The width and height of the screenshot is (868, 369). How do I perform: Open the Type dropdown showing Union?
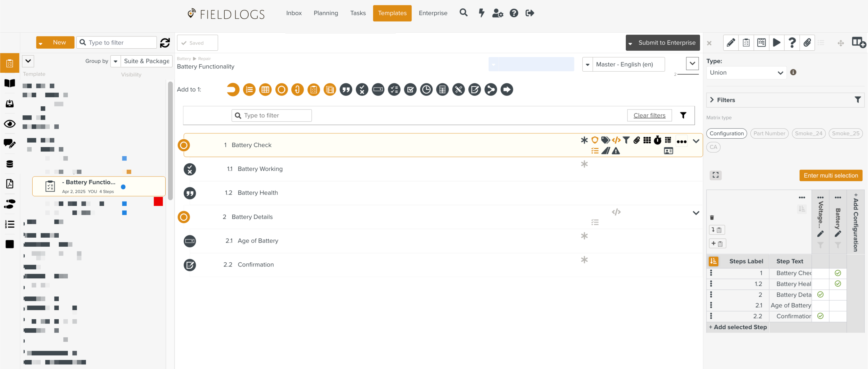[x=746, y=73]
